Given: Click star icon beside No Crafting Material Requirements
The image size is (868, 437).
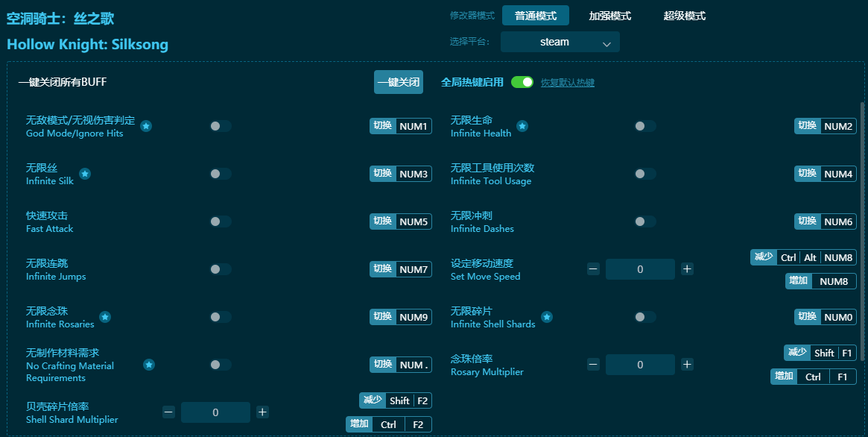Looking at the screenshot, I should pos(149,365).
